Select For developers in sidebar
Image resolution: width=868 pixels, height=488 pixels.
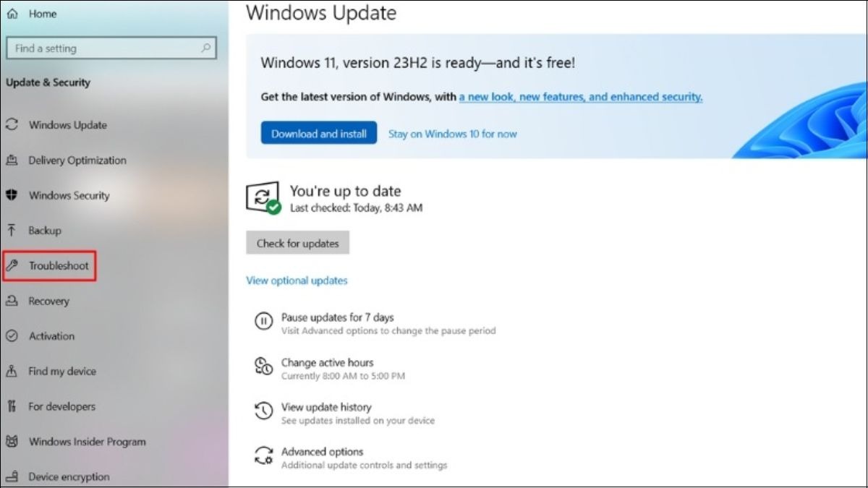pos(62,407)
